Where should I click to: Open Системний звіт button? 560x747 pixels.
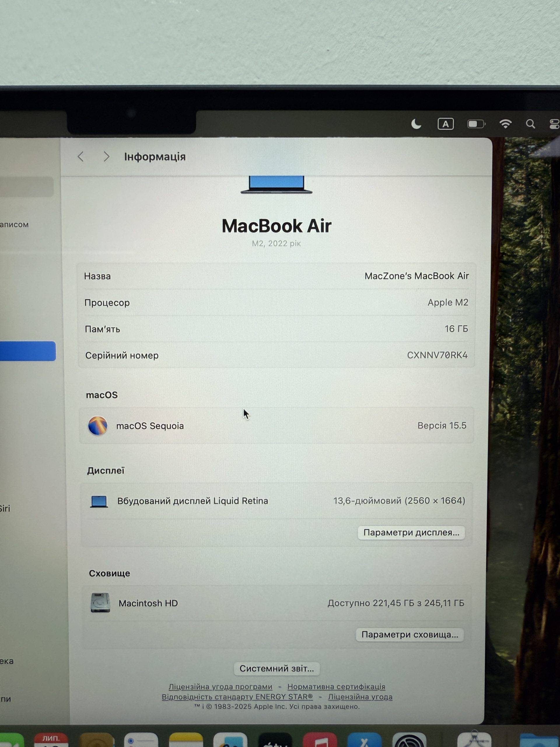click(x=277, y=669)
